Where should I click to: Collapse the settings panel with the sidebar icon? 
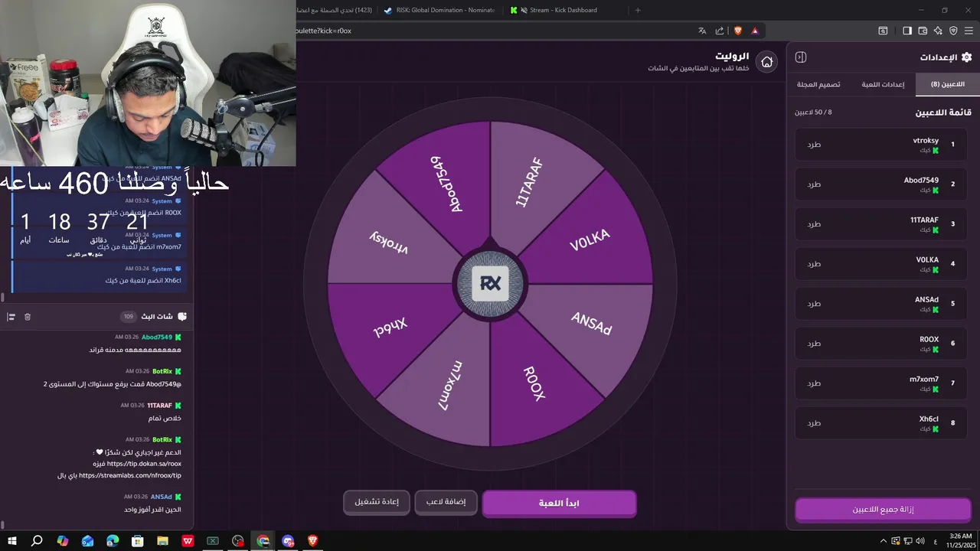(801, 57)
